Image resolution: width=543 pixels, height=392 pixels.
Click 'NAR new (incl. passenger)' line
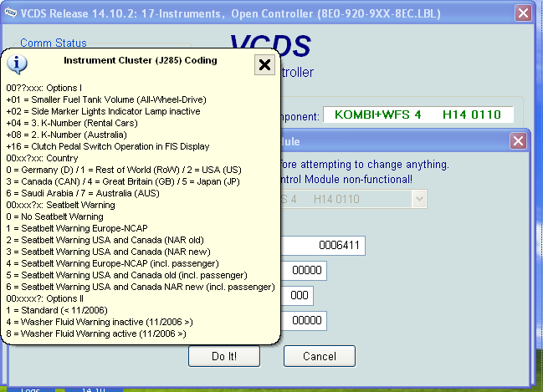pyautogui.click(x=141, y=288)
